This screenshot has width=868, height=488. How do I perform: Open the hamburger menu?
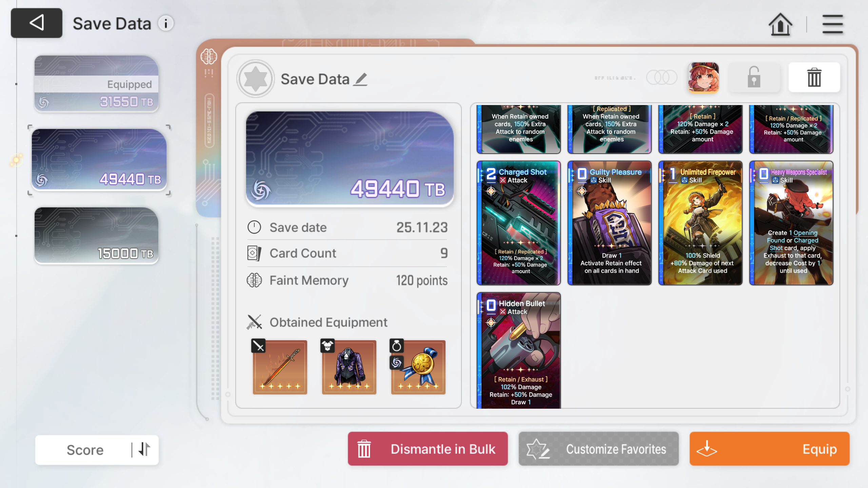point(832,24)
